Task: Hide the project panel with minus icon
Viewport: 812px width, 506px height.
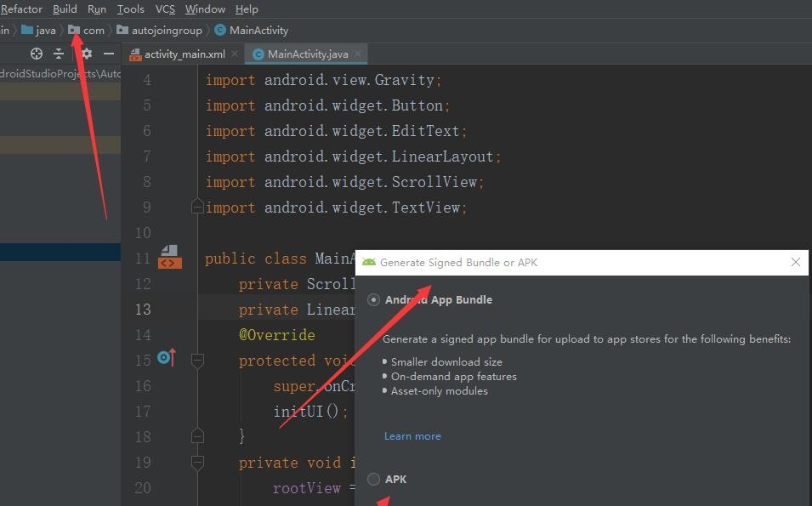Action: [108, 54]
